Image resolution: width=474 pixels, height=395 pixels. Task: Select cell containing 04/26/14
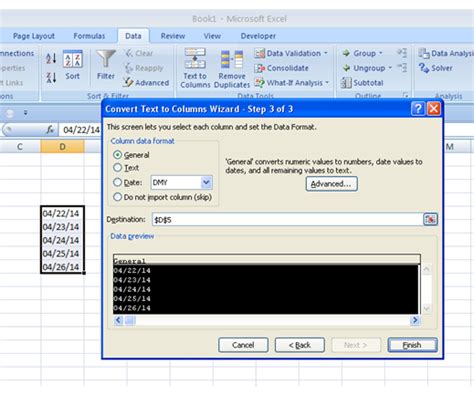[x=62, y=267]
